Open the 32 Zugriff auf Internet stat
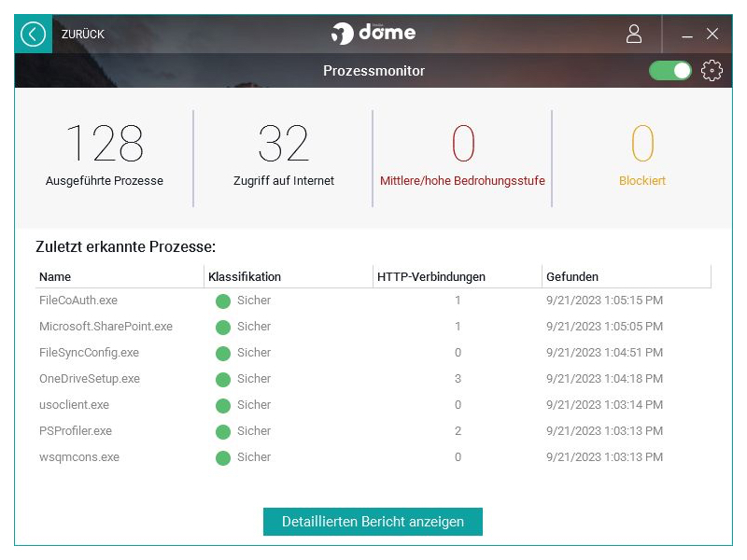 (x=284, y=155)
